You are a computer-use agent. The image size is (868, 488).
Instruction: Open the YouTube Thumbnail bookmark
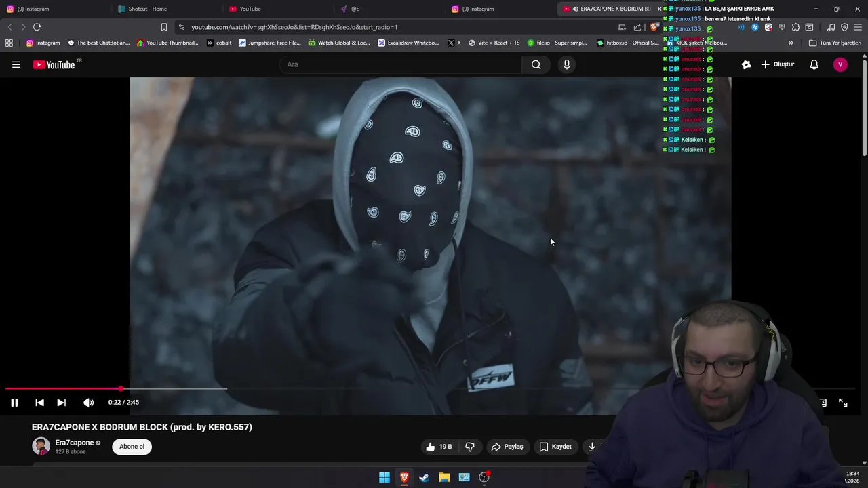[167, 43]
